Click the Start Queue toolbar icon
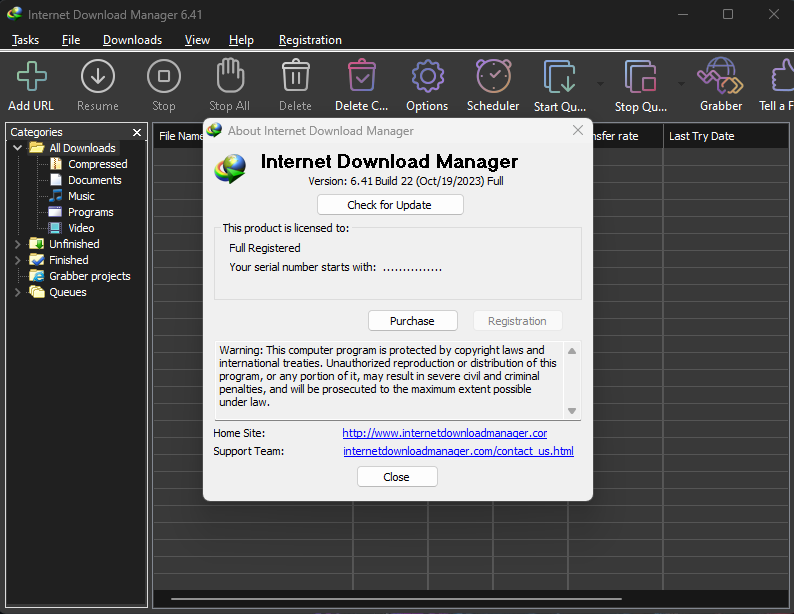794x614 pixels. tap(560, 76)
